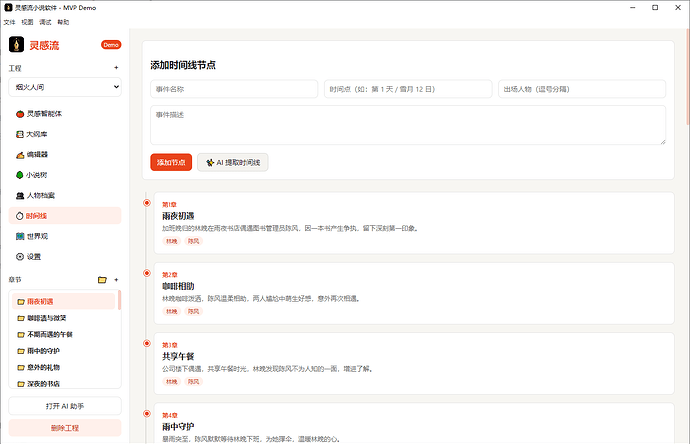Viewport: 690px width, 444px height.
Task: Open the 视图 menu
Action: [x=27, y=22]
